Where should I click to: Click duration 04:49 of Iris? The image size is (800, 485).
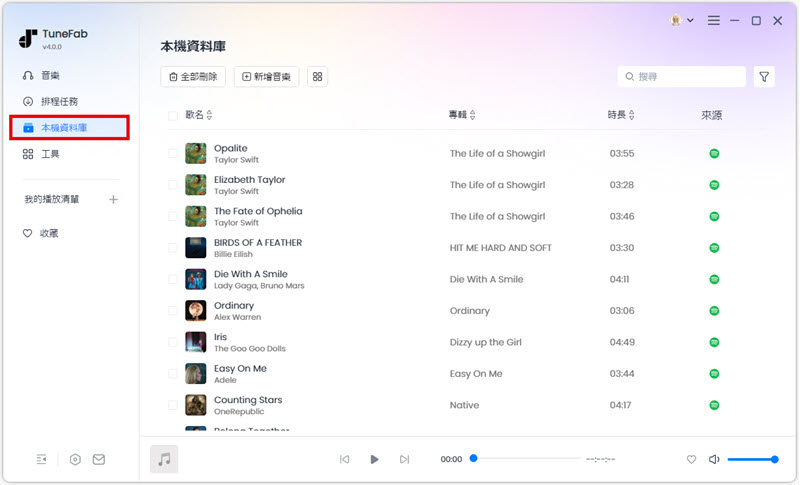coord(622,342)
